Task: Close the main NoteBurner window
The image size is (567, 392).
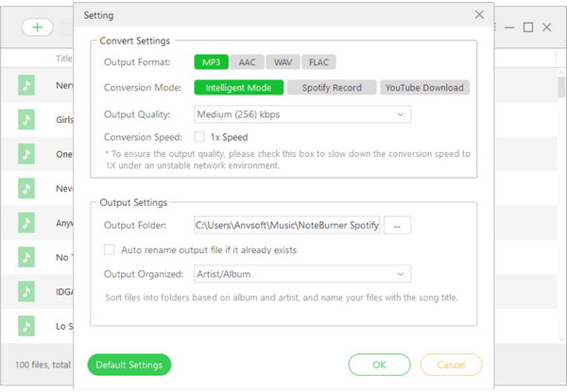Action: tap(547, 27)
